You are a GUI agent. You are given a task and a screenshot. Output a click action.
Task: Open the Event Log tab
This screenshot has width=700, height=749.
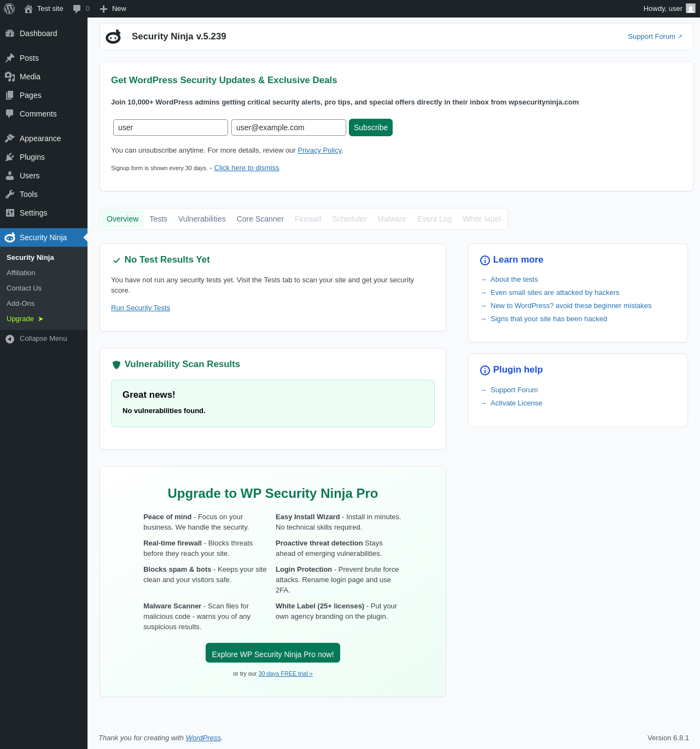pos(435,219)
